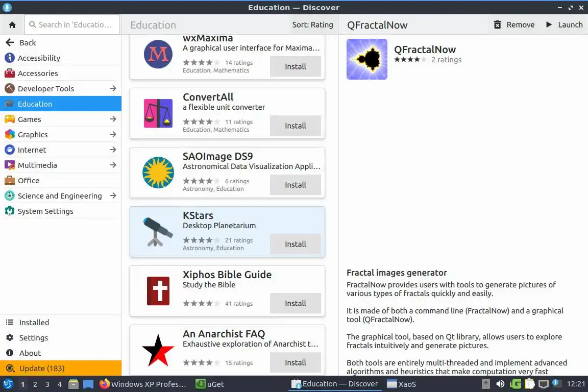
Task: Install Xiphos Bible Guide
Action: 296,304
